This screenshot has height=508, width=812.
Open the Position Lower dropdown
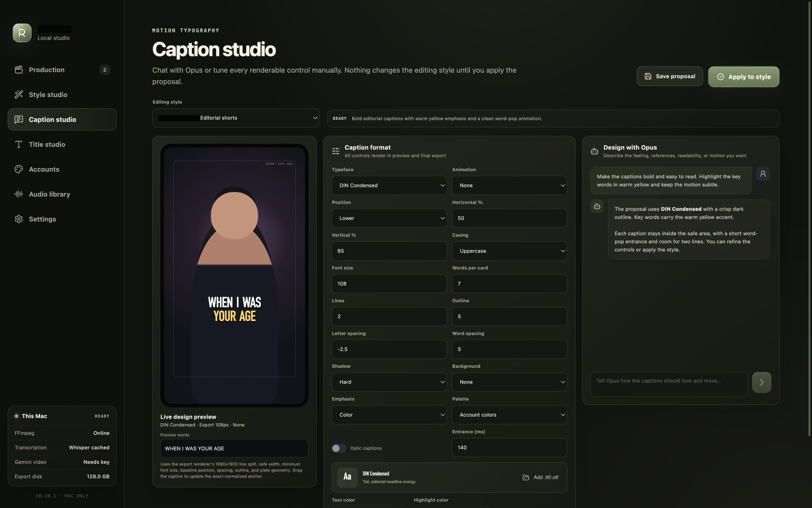pyautogui.click(x=389, y=218)
